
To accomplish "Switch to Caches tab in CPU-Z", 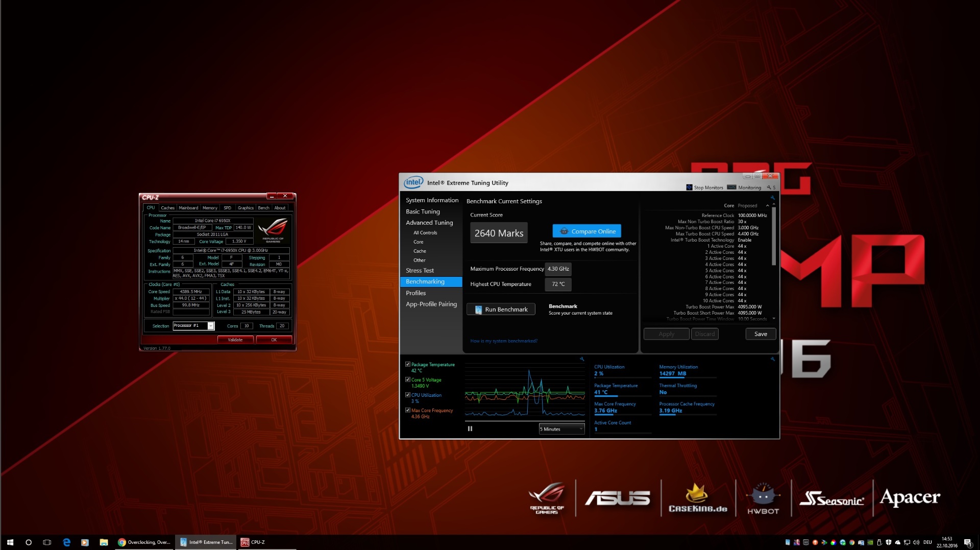I will click(x=167, y=208).
